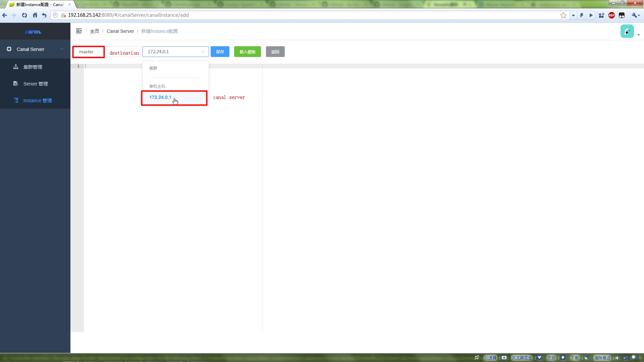Open 集群管理 in the sidebar
Viewport: 644px width, 362px height.
tap(33, 67)
